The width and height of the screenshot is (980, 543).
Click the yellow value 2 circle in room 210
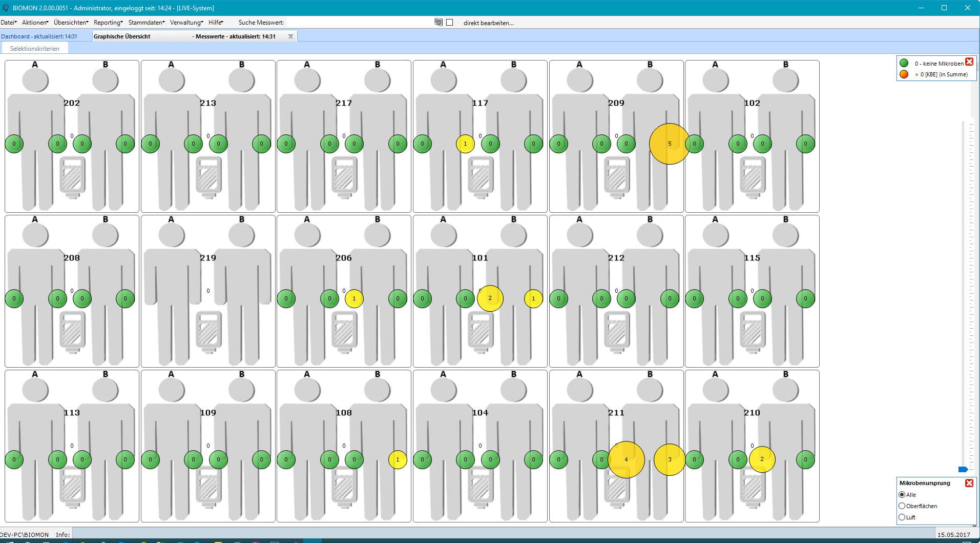[762, 459]
